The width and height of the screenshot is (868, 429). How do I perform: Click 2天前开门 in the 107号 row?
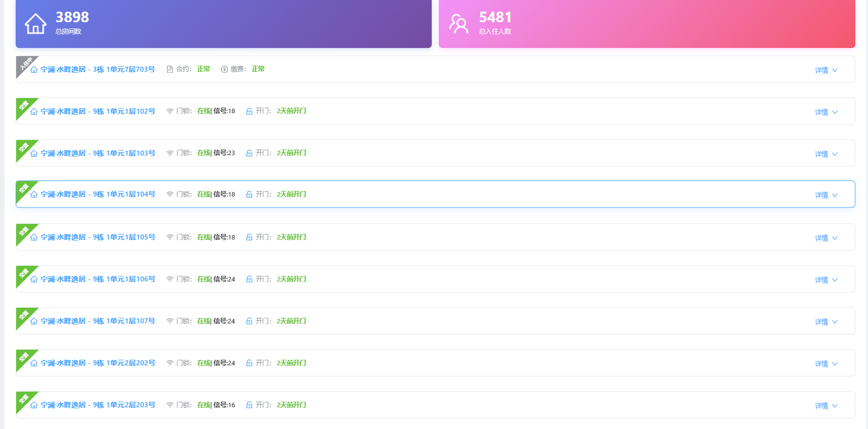(x=291, y=321)
